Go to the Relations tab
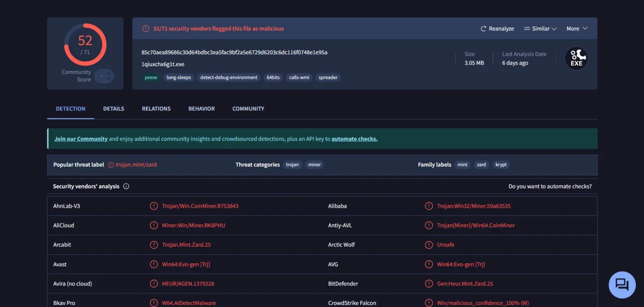Screen dimensions: 644x307 [156, 109]
